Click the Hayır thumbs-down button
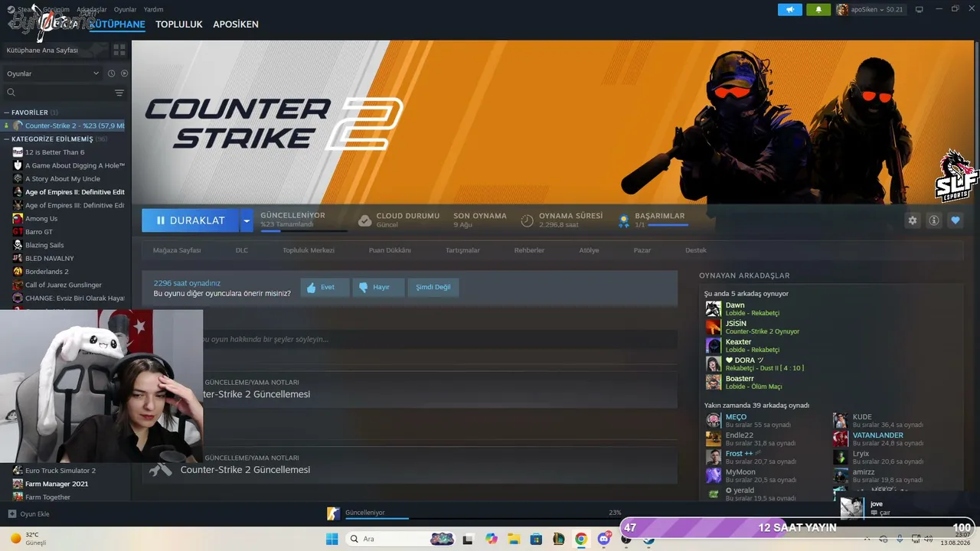980x551 pixels. click(378, 287)
